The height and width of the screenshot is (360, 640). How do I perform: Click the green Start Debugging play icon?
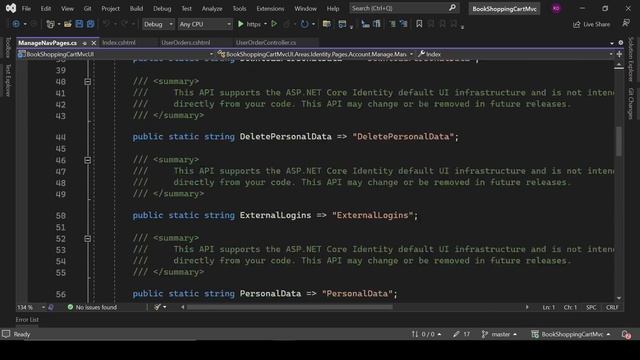[x=240, y=24]
